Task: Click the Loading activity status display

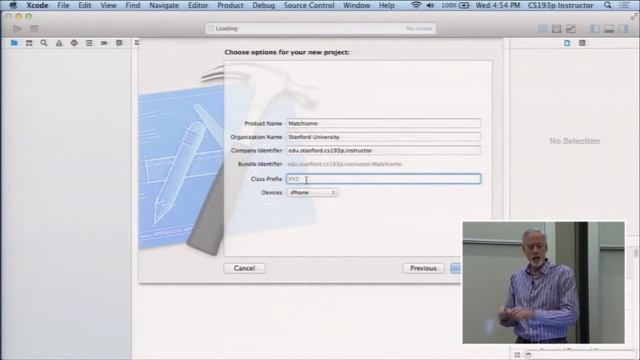Action: coord(321,29)
